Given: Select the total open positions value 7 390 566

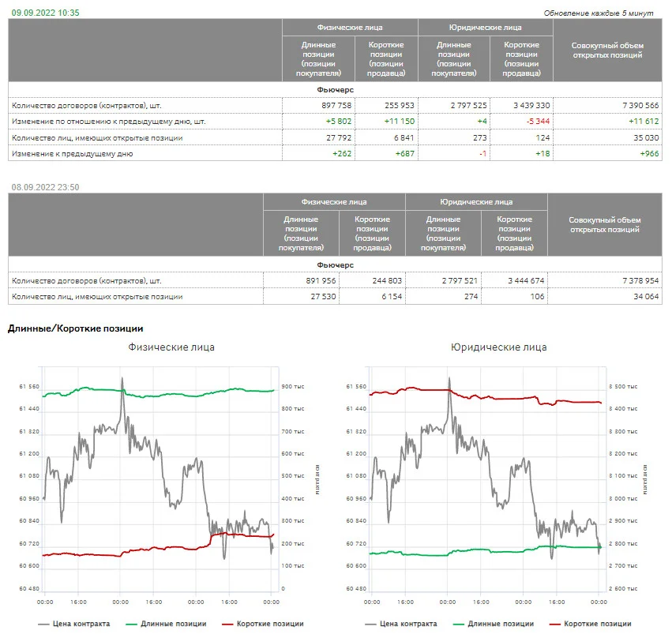Looking at the screenshot, I should 640,105.
